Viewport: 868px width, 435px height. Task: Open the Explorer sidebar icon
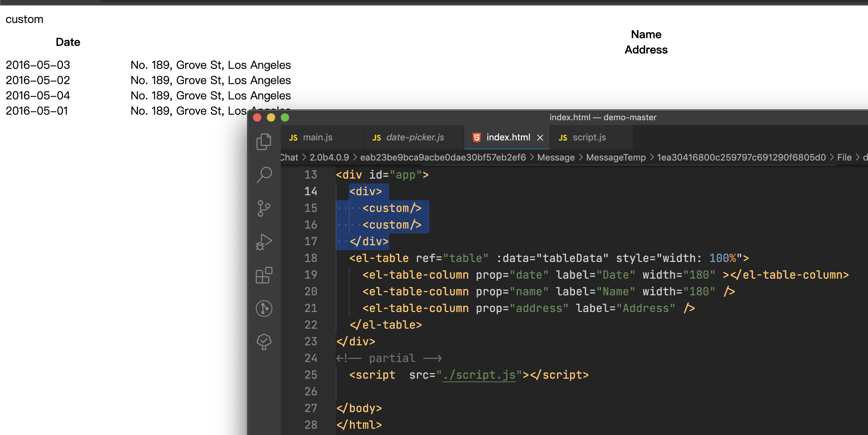[x=264, y=141]
